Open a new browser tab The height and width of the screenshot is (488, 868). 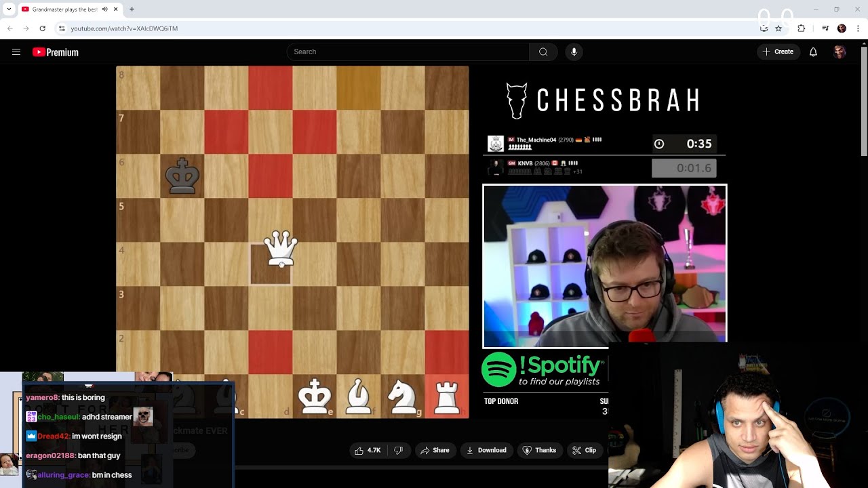coord(132,9)
